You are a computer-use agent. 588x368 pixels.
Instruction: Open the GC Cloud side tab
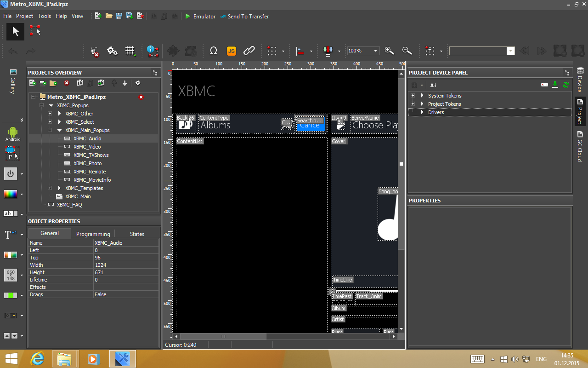[x=580, y=146]
